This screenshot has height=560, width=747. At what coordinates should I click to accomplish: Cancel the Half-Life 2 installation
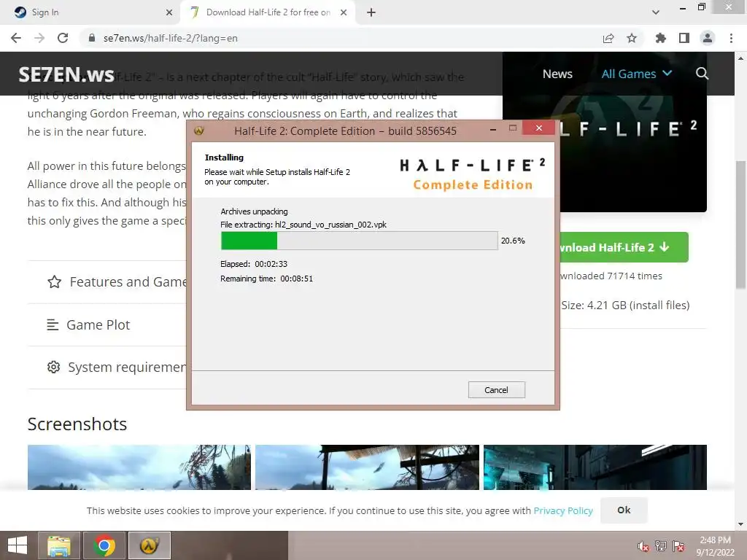coord(496,390)
